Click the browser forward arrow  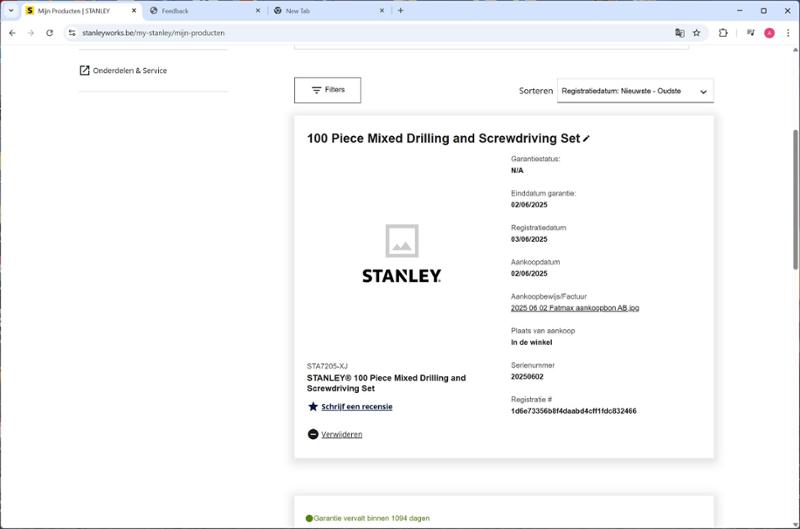pyautogui.click(x=31, y=33)
